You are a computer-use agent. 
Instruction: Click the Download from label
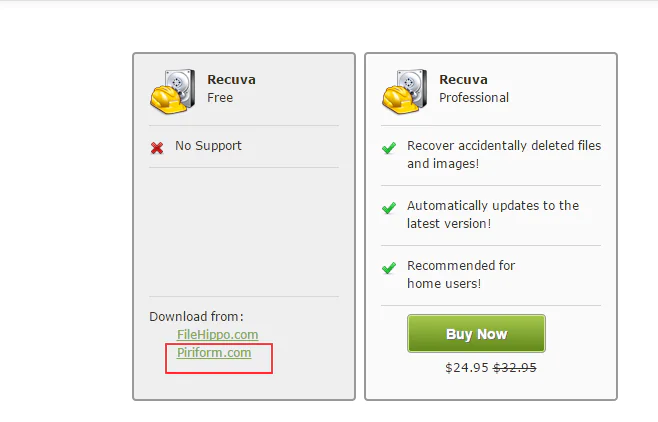[x=196, y=317]
